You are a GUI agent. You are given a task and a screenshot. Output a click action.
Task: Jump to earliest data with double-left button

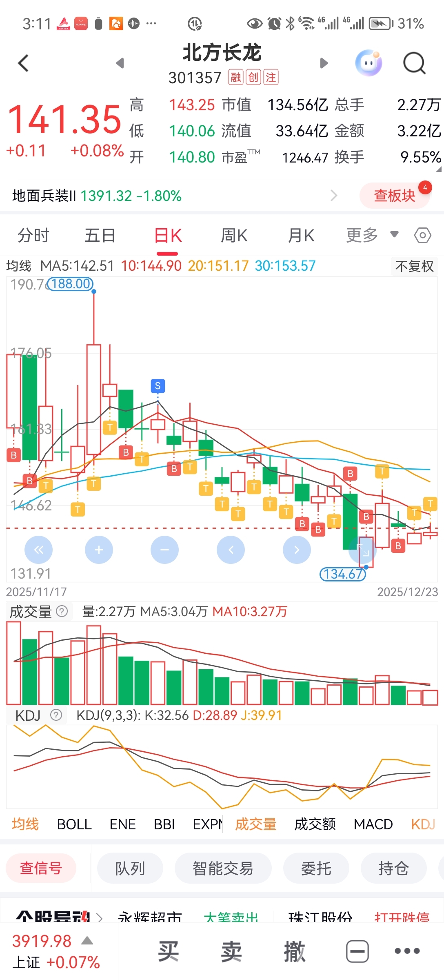tap(39, 550)
